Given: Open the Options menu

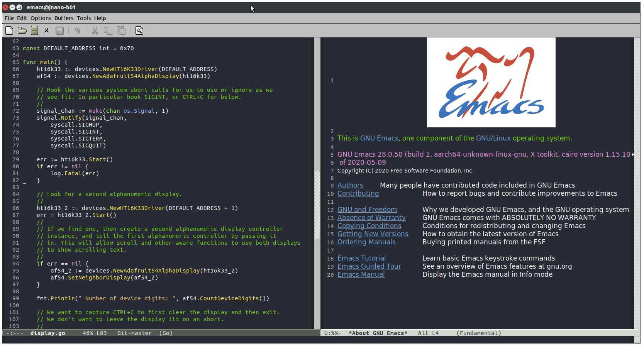Looking at the screenshot, I should tap(41, 18).
